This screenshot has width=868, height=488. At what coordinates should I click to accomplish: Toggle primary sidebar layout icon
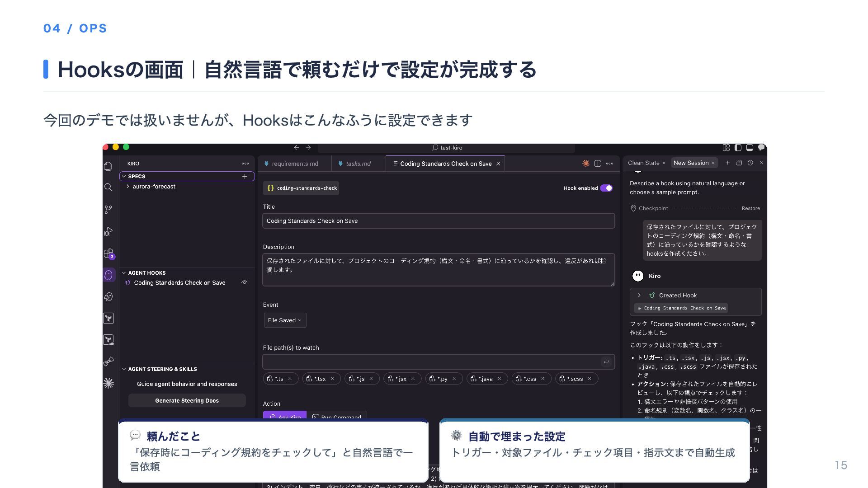738,148
